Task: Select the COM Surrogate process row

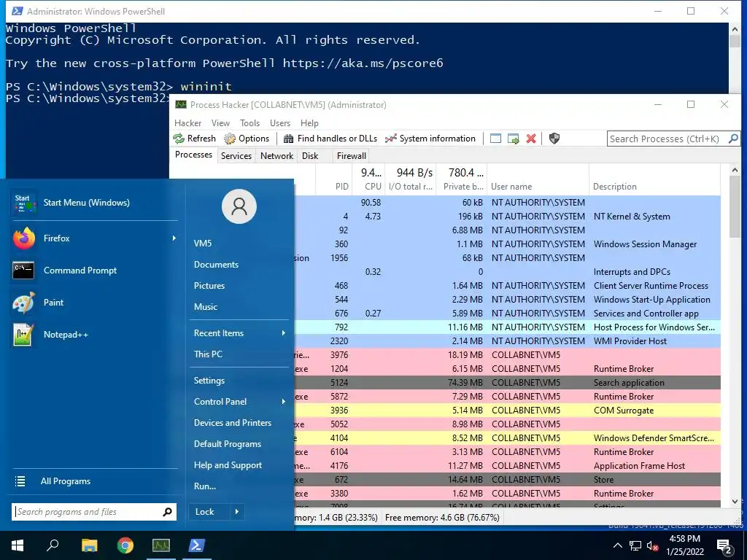Action: pyautogui.click(x=508, y=411)
